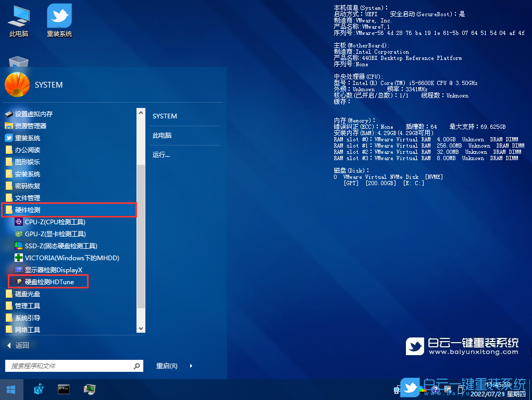The width and height of the screenshot is (532, 400).
Task: Open arrow next to 重启 button
Action: tap(191, 366)
